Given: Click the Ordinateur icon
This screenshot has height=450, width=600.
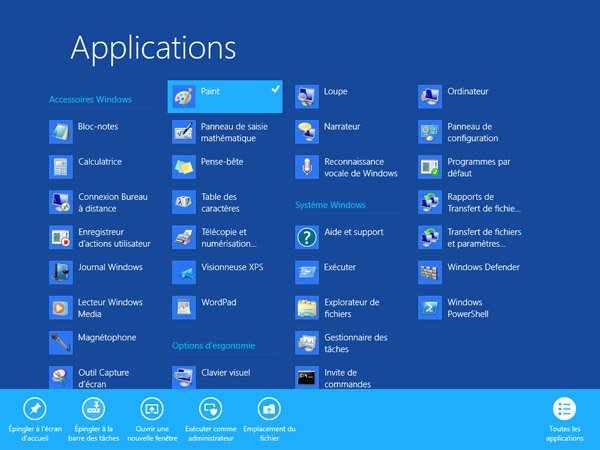Looking at the screenshot, I should [x=430, y=97].
